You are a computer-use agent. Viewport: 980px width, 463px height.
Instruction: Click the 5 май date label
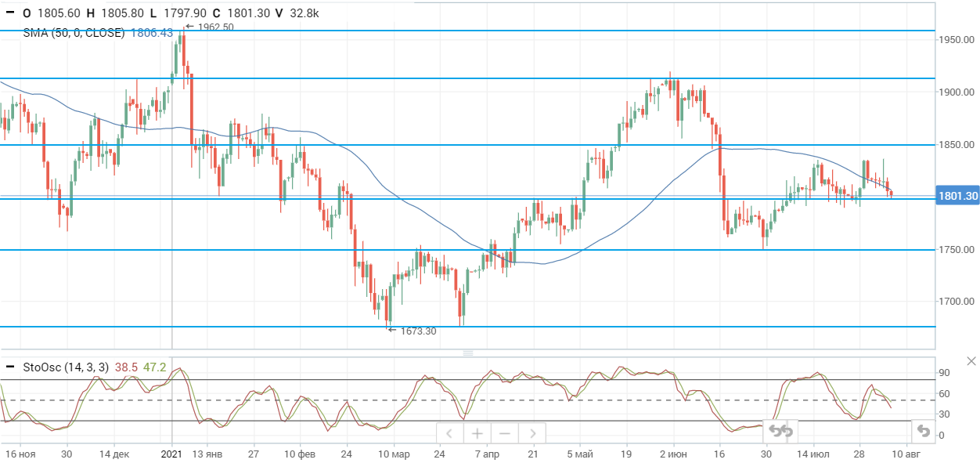click(x=578, y=454)
